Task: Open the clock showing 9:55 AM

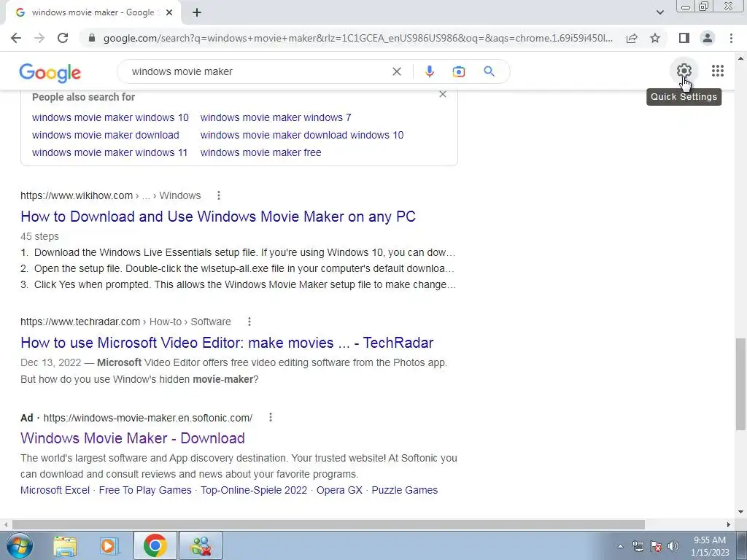Action: point(710,546)
